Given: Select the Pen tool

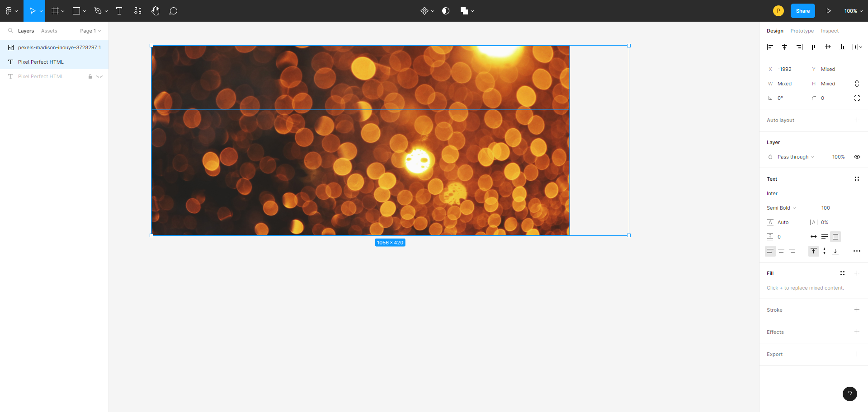Looking at the screenshot, I should tap(98, 11).
